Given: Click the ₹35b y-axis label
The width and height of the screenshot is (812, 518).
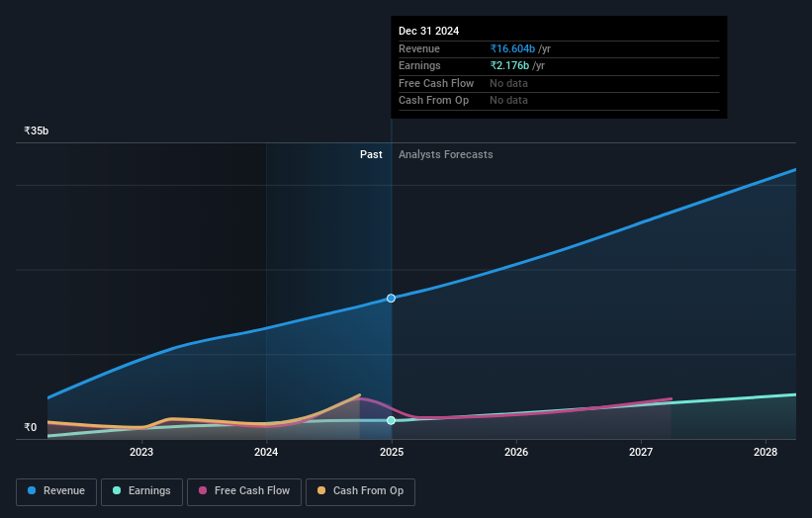Looking at the screenshot, I should pyautogui.click(x=37, y=130).
